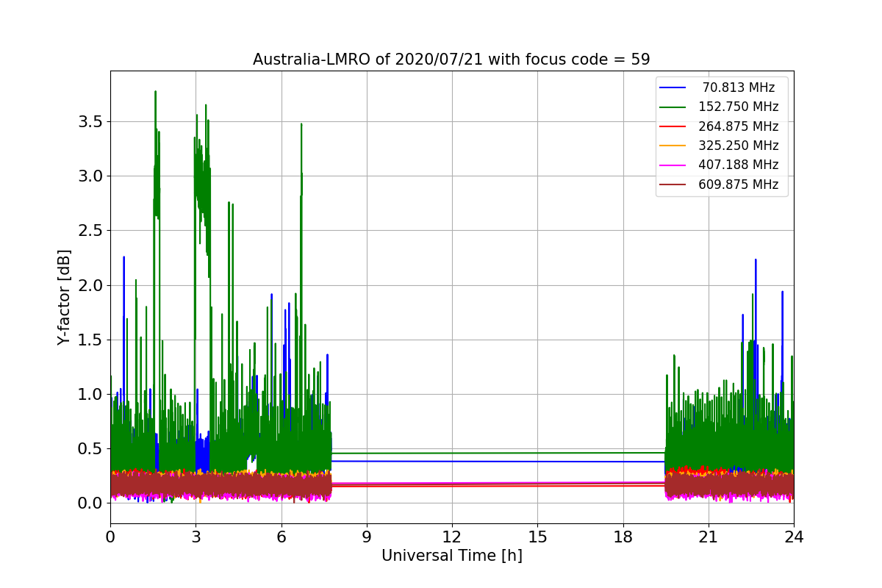Select the 152.750 MHz legend label

click(x=739, y=107)
